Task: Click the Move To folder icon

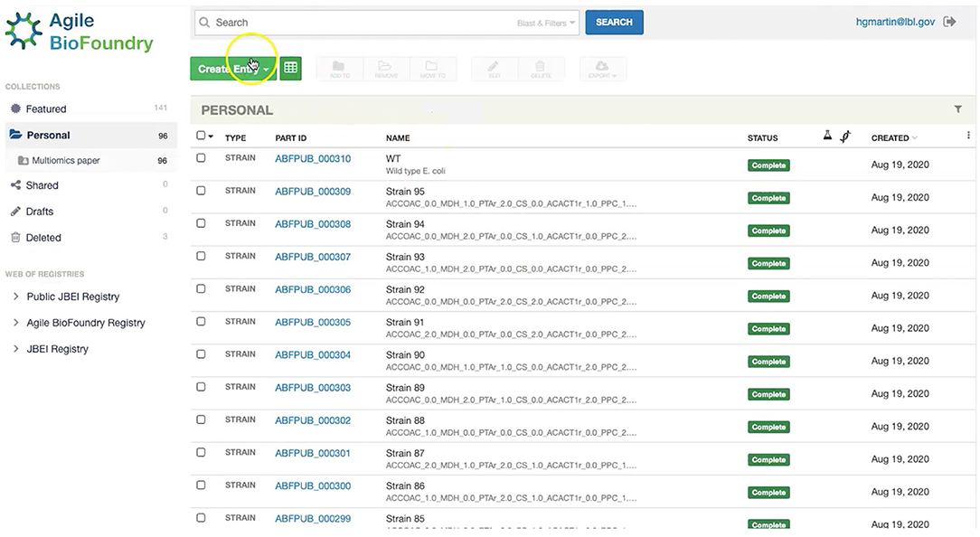Action: coord(432,69)
